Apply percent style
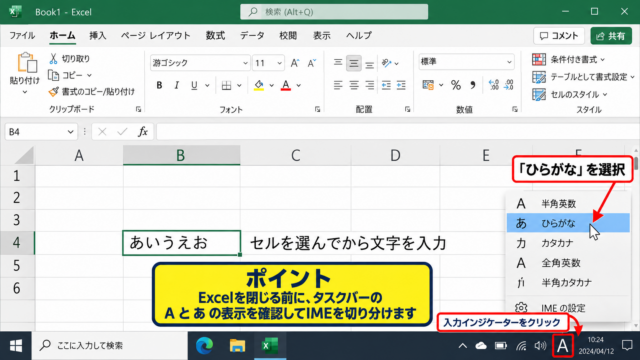 click(456, 85)
